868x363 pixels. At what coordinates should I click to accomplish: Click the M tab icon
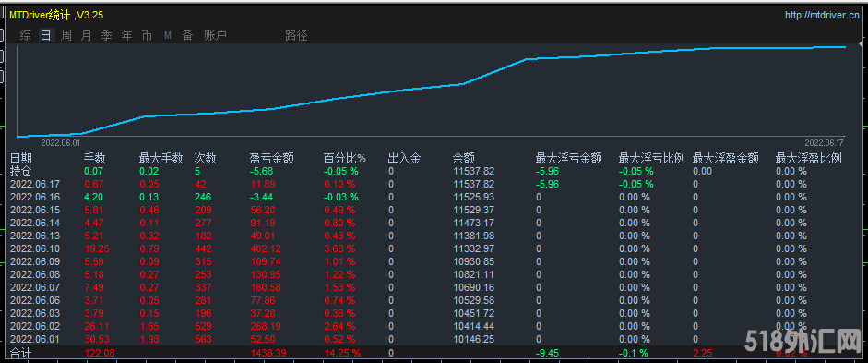(x=168, y=35)
